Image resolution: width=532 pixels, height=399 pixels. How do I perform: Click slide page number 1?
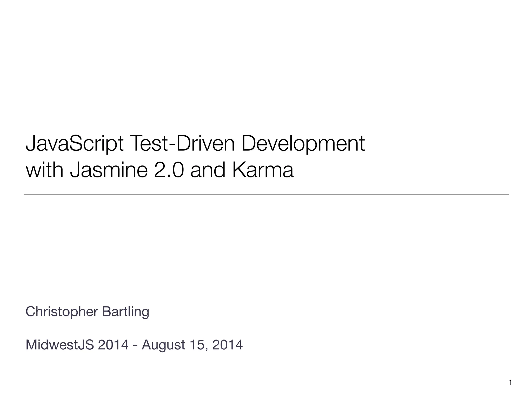point(510,382)
